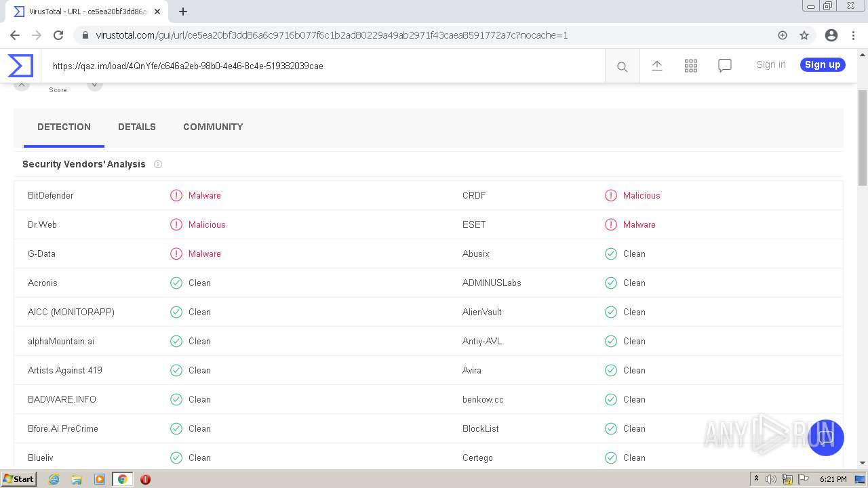Image resolution: width=868 pixels, height=488 pixels.
Task: Show hidden tray icons arrow
Action: 756,479
